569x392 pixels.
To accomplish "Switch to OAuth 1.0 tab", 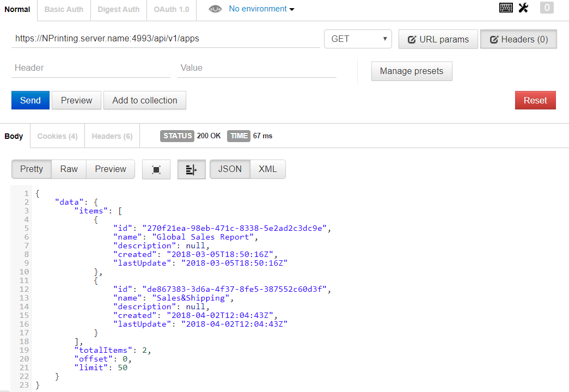I will (x=172, y=9).
